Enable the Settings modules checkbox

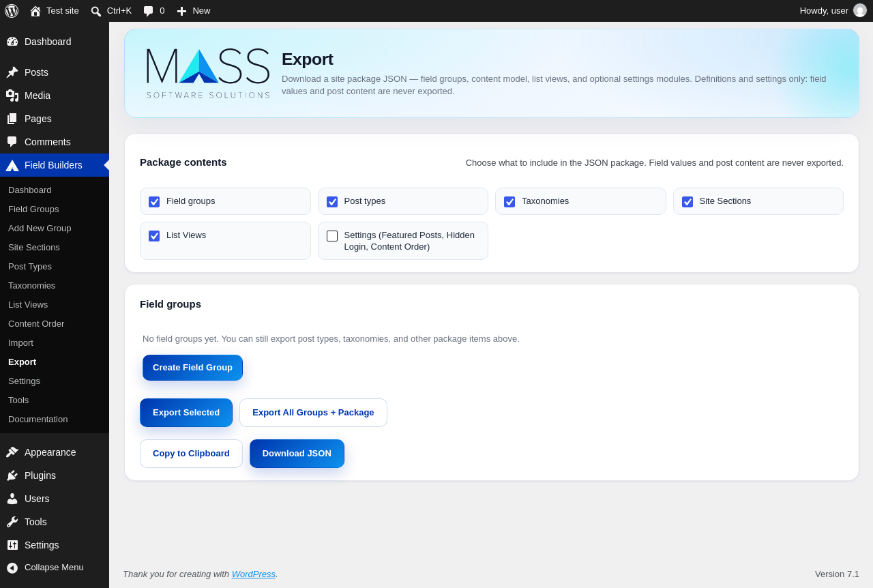coord(332,236)
